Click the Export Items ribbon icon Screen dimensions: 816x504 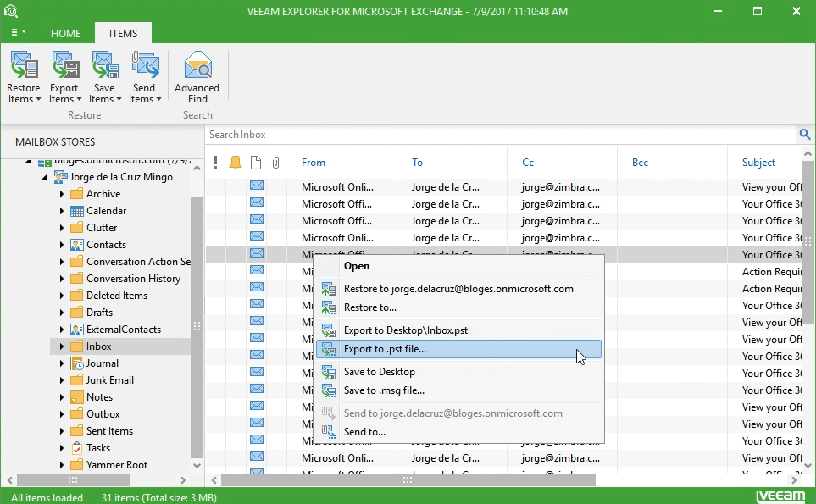[65, 64]
